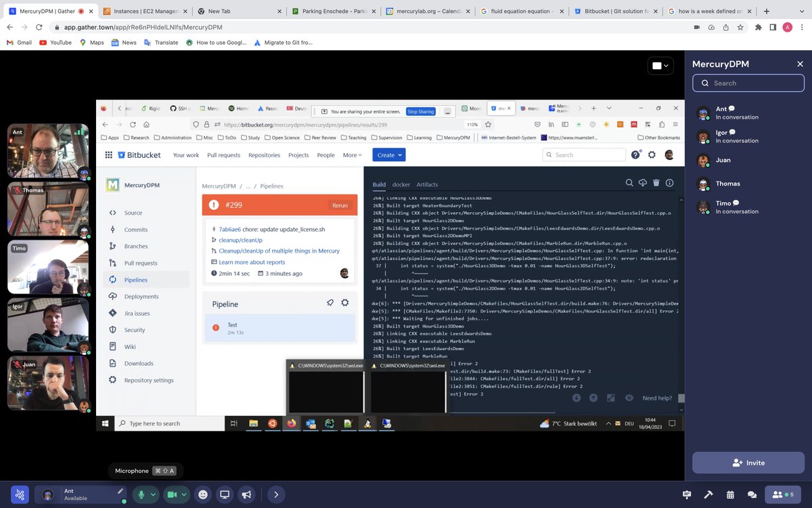Click the participant Search field
Screen dimensions: 812x508
[x=748, y=83]
